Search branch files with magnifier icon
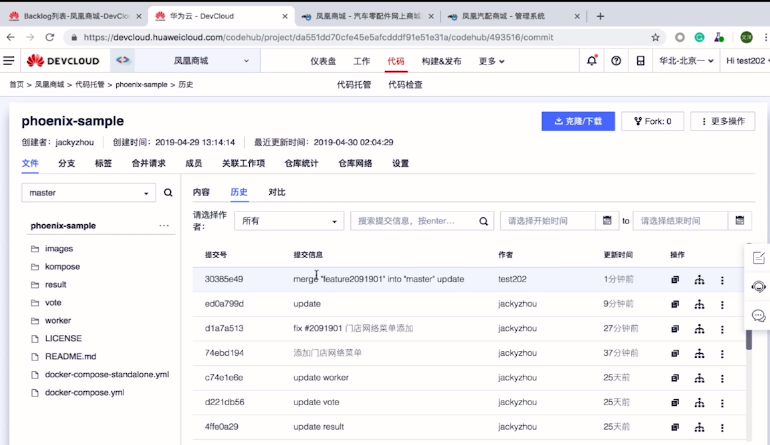This screenshot has height=445, width=770. (168, 193)
